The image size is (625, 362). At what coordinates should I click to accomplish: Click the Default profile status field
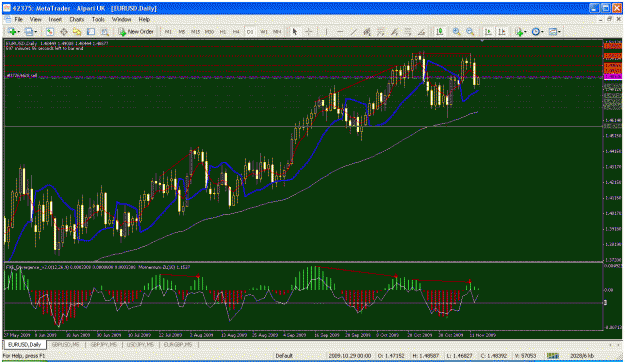point(284,356)
